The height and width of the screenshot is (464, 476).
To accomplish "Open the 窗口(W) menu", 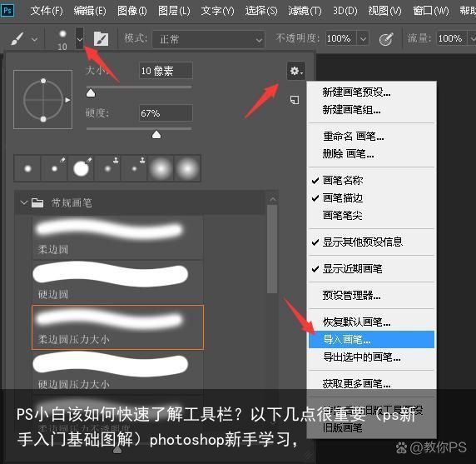I will click(x=431, y=11).
